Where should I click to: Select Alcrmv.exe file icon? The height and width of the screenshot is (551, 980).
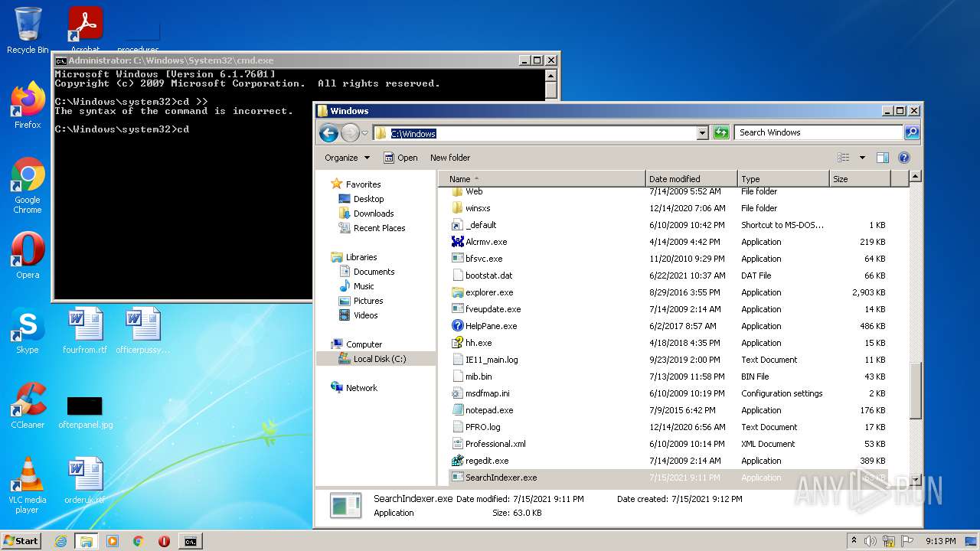[458, 242]
